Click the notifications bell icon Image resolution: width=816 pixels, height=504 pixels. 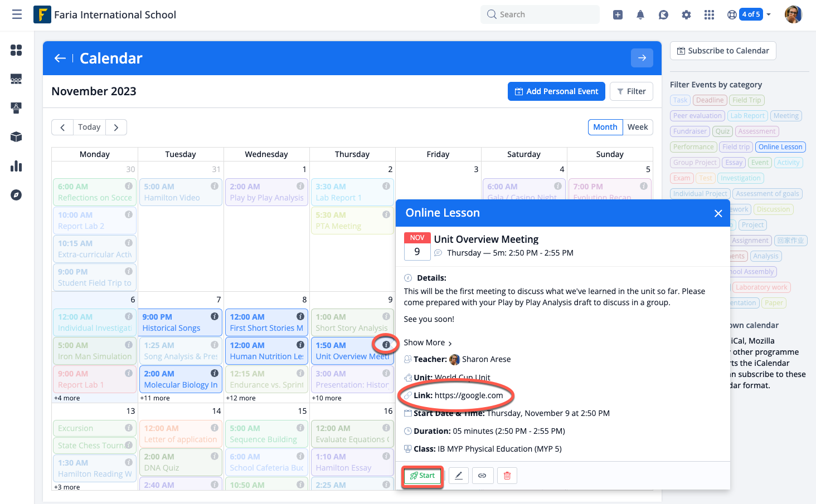[640, 15]
